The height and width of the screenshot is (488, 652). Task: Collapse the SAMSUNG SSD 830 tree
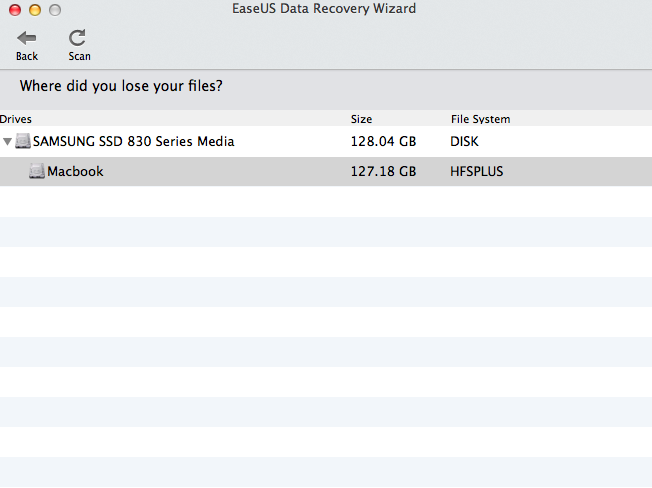pos(7,142)
